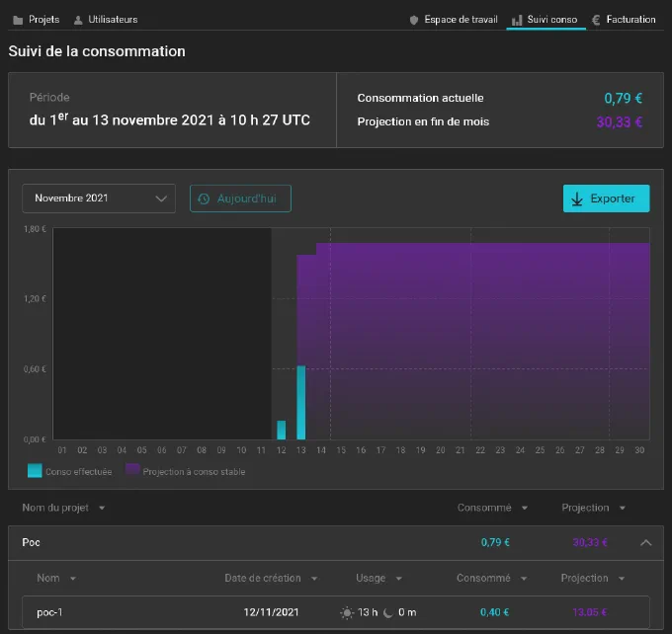Click day 14 on the chart axis
The height and width of the screenshot is (634, 672).
click(x=321, y=449)
